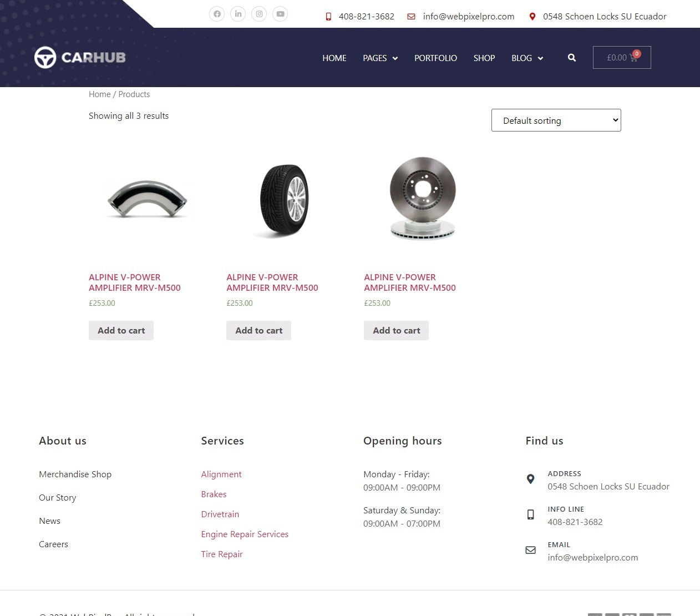Viewport: 700px width, 616px height.
Task: Open the PORTFOLIO menu item
Action: pyautogui.click(x=435, y=58)
